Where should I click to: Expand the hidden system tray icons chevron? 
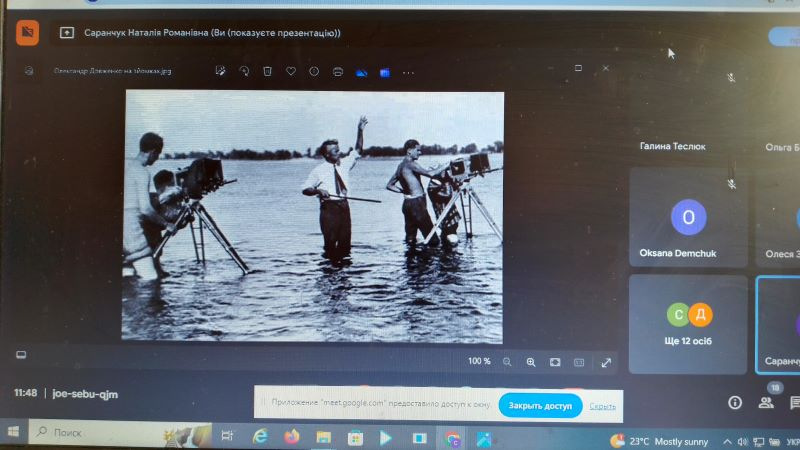(727, 441)
